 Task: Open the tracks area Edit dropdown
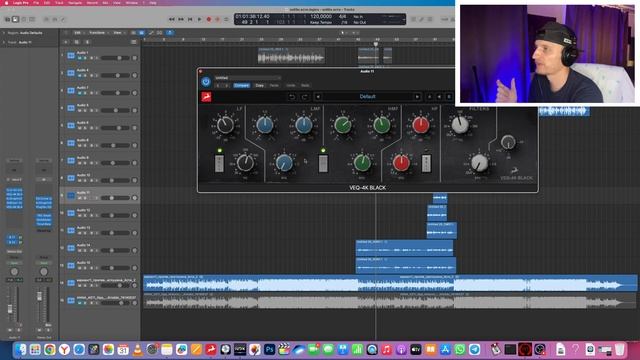point(78,33)
